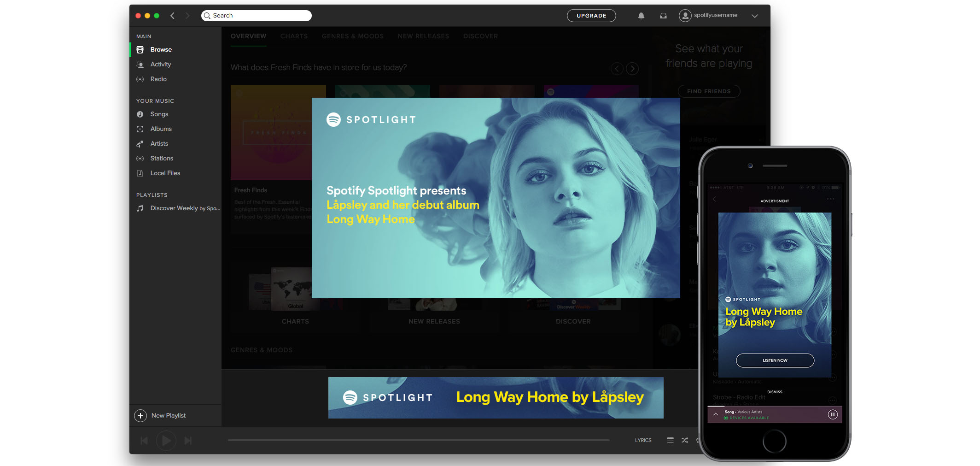The image size is (980, 466).
Task: Create a New Playlist with plus icon
Action: pyautogui.click(x=140, y=416)
